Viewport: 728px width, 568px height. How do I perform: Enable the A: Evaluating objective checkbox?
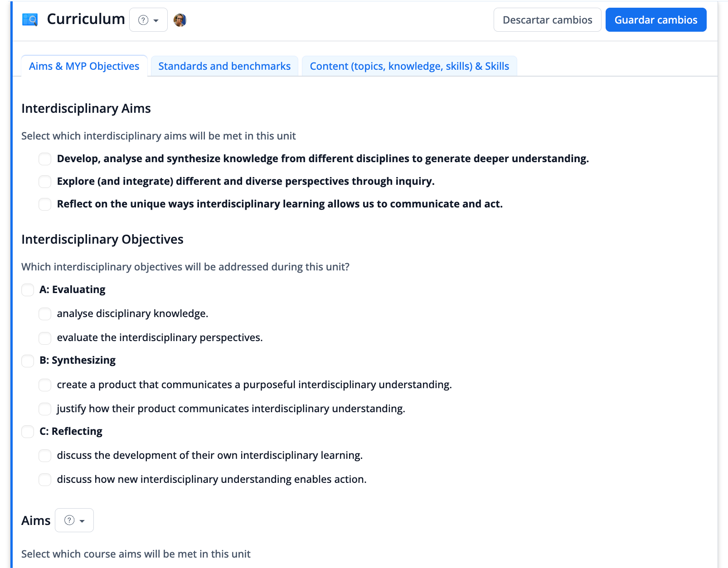coord(28,290)
